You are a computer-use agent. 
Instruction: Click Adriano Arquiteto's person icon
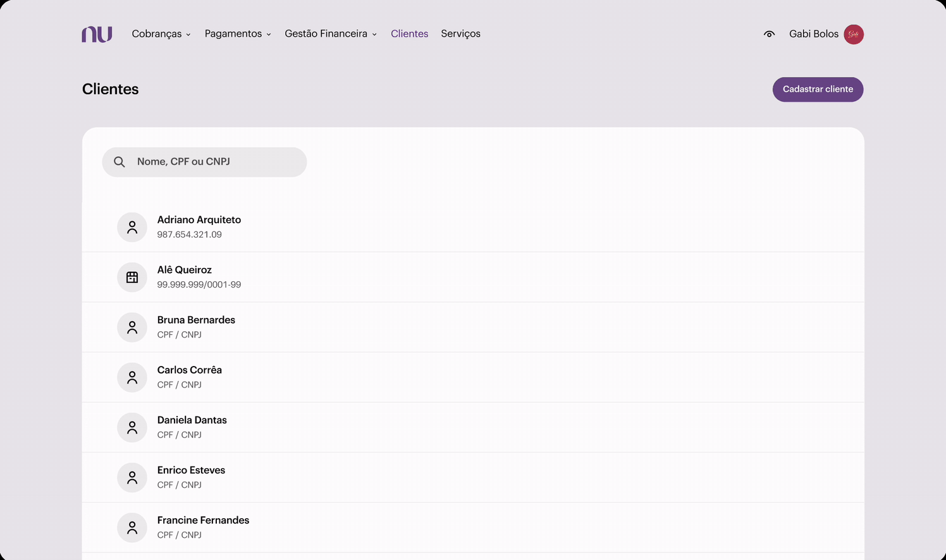point(132,227)
